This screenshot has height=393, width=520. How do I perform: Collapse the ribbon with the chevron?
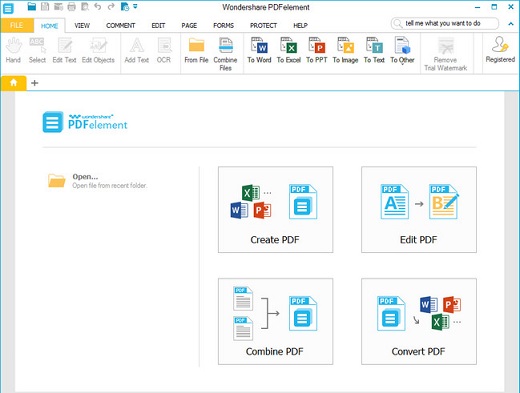(x=511, y=24)
